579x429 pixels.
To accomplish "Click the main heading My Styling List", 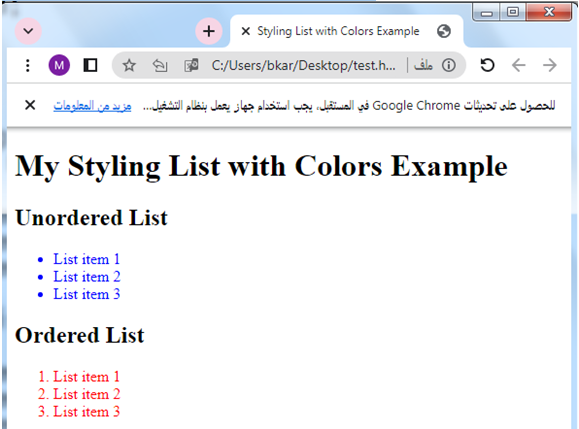I will click(261, 167).
